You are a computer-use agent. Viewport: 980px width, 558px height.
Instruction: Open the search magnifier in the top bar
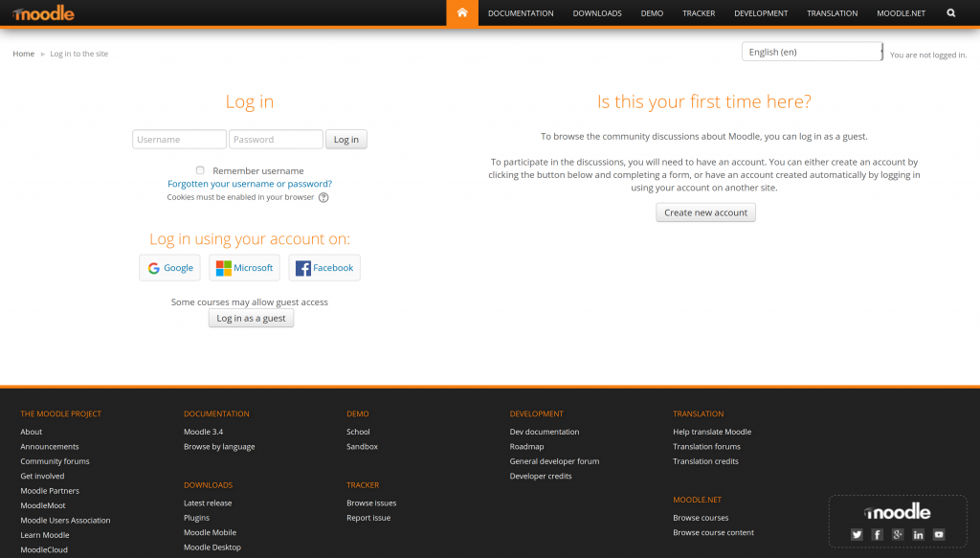(950, 12)
